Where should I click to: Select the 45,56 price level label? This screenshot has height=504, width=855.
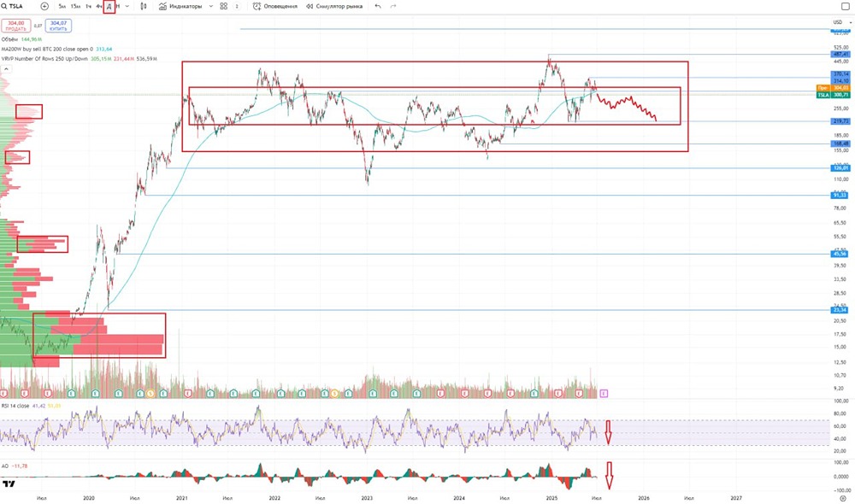coord(840,254)
